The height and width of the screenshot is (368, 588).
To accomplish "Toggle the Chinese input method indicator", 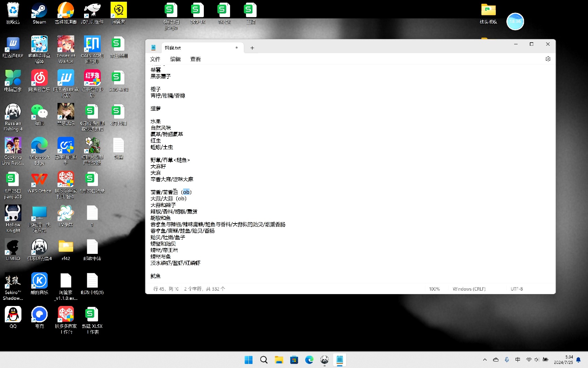I will [x=518, y=360].
